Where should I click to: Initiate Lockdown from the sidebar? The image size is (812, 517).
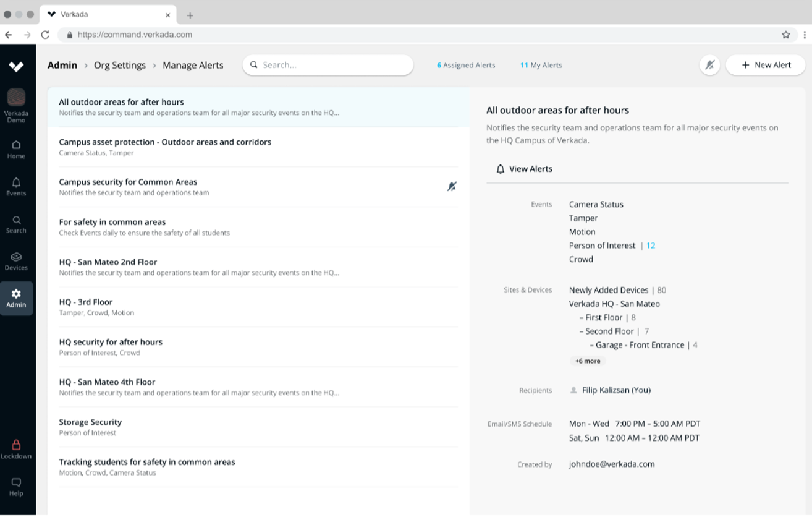[x=16, y=448]
